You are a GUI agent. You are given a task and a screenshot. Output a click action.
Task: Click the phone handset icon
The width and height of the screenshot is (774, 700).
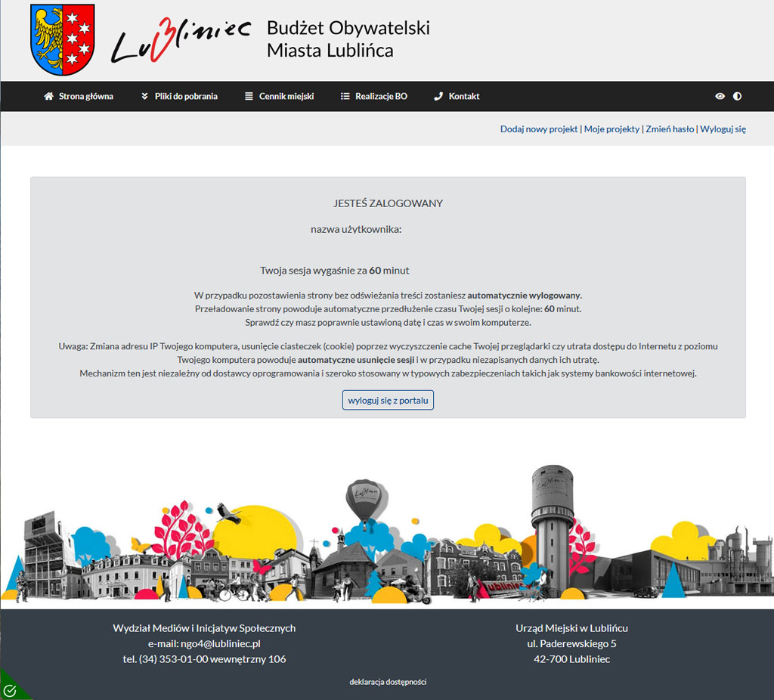[438, 97]
